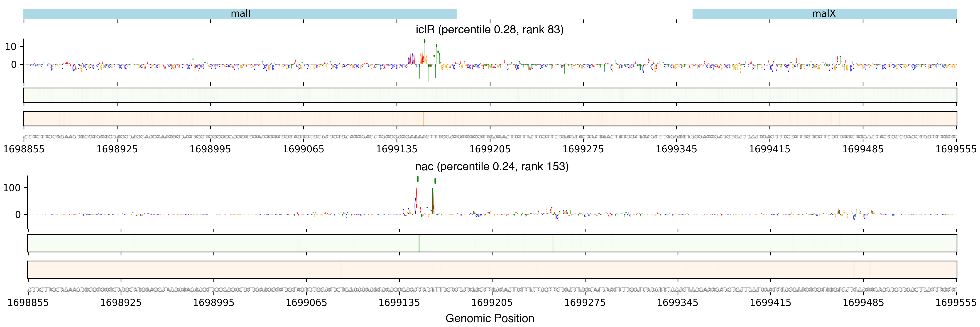Select the iclR track title
This screenshot has height=327, width=980.
pos(490,29)
